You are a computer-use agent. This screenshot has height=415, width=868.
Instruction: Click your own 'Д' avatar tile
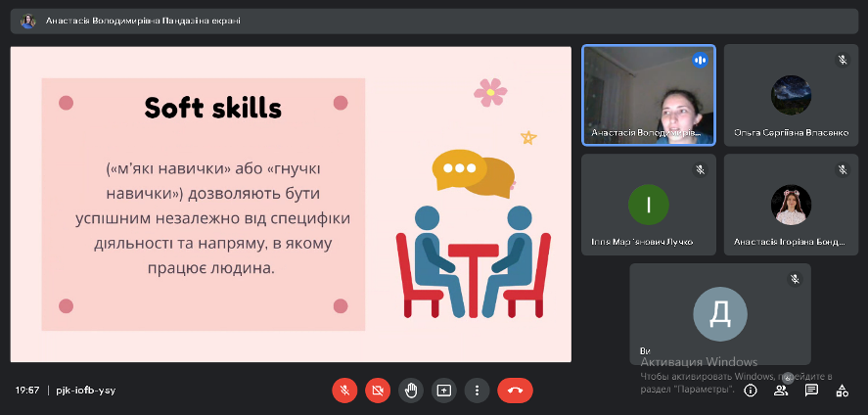[719, 313]
